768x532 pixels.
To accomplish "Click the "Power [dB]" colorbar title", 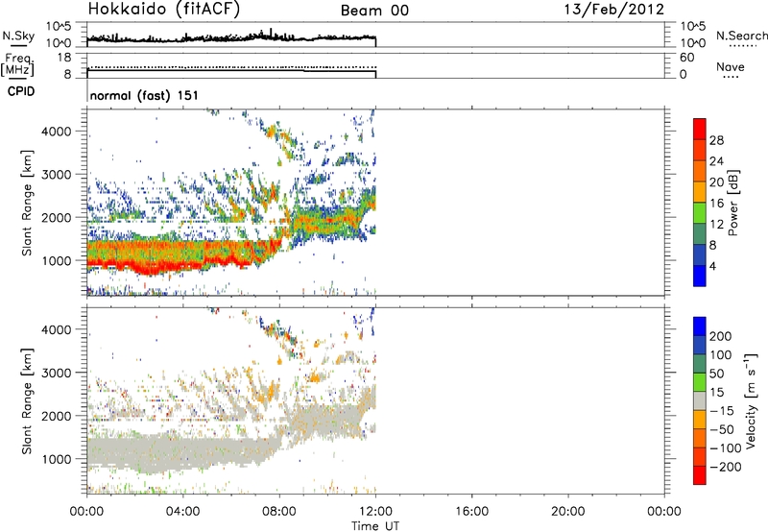I will pos(732,203).
